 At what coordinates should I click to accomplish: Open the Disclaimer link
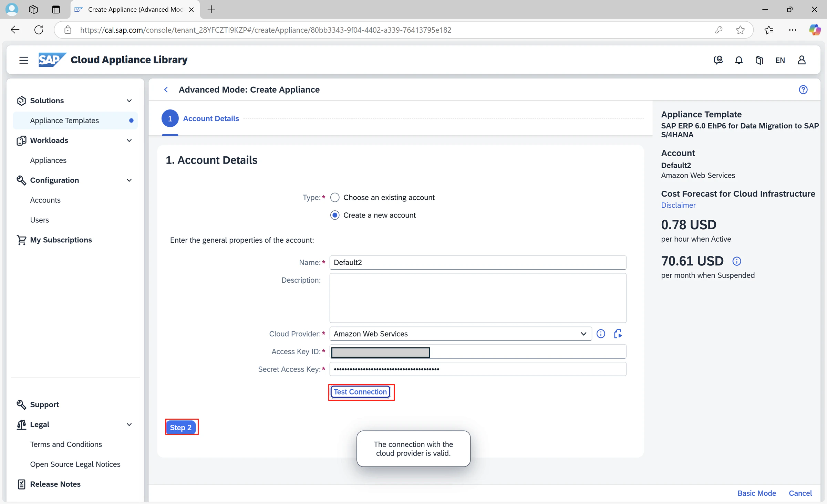click(678, 205)
